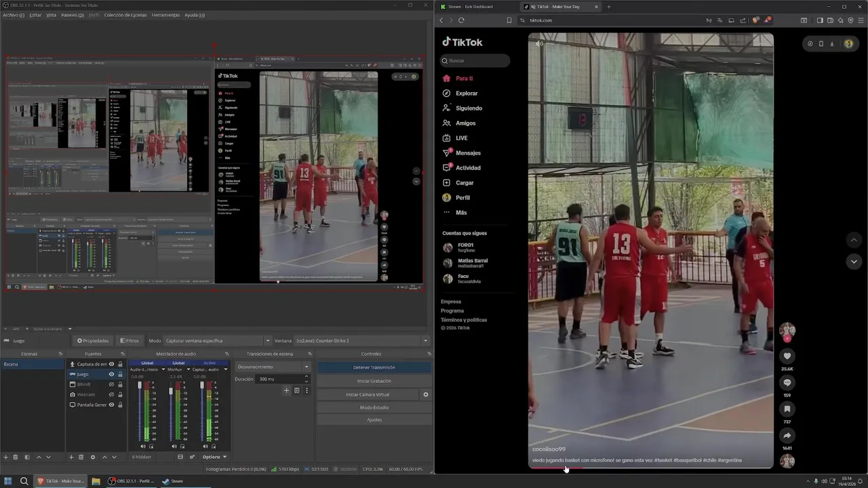Screen dimensions: 868x488
Task: Show the BRAVE source eye icon
Action: [x=111, y=384]
